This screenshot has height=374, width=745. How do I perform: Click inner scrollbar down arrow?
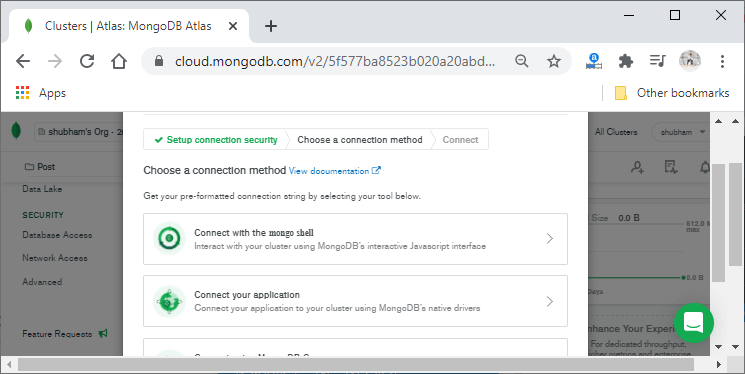coord(718,347)
